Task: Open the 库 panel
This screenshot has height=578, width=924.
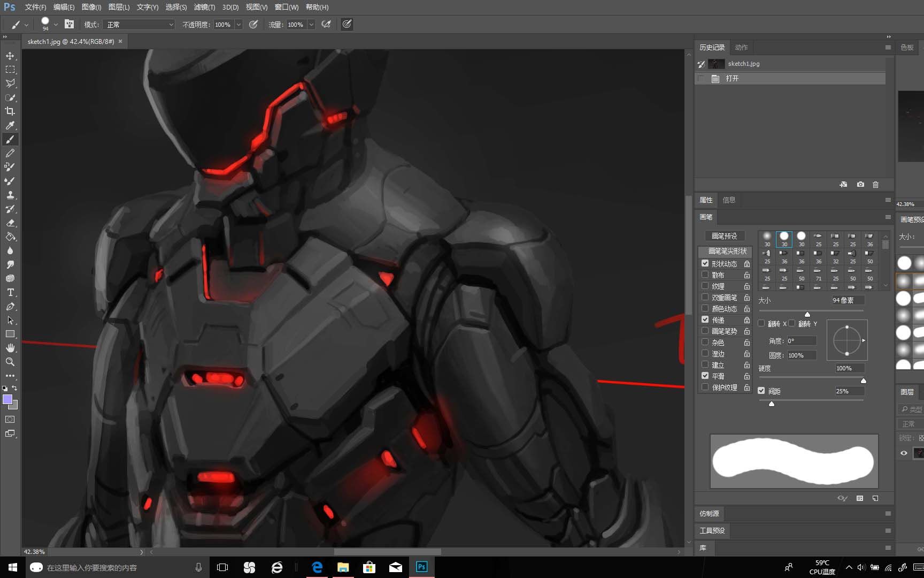Action: click(703, 548)
